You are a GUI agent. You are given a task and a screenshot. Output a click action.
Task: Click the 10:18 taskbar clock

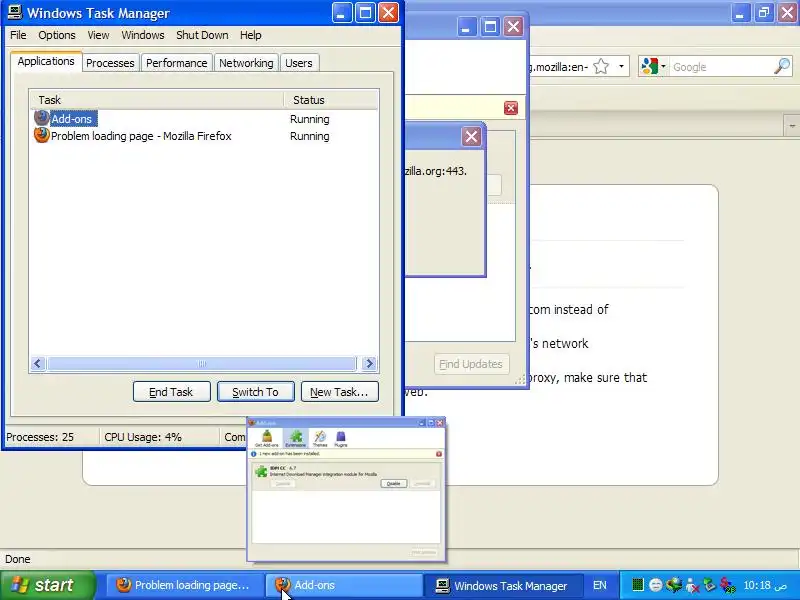[x=765, y=585]
